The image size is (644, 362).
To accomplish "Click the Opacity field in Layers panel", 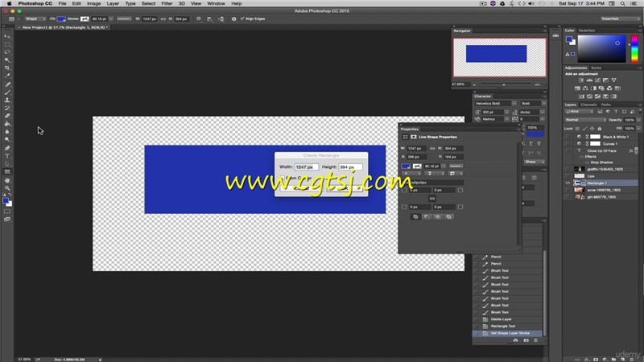I will 630,120.
